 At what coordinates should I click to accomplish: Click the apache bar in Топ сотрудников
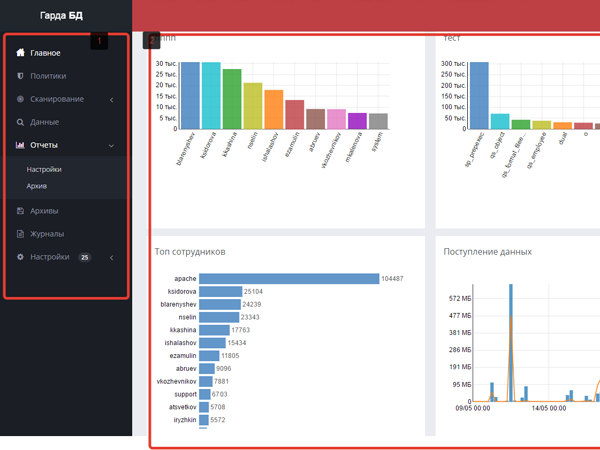tap(289, 279)
